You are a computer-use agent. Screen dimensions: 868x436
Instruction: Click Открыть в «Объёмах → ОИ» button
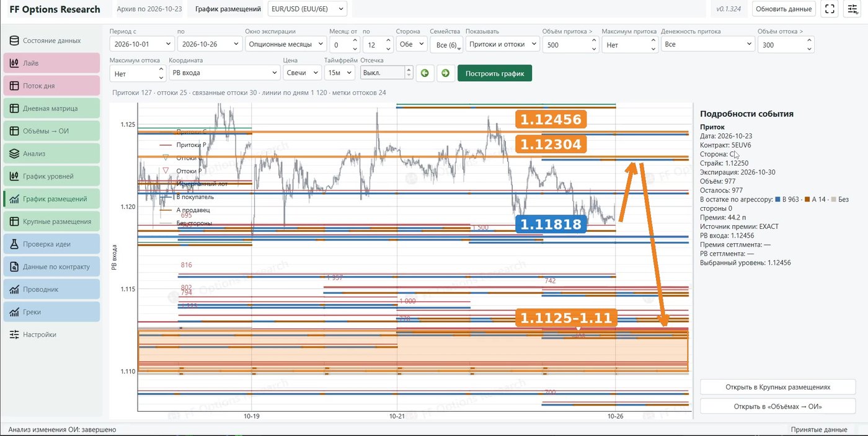777,406
